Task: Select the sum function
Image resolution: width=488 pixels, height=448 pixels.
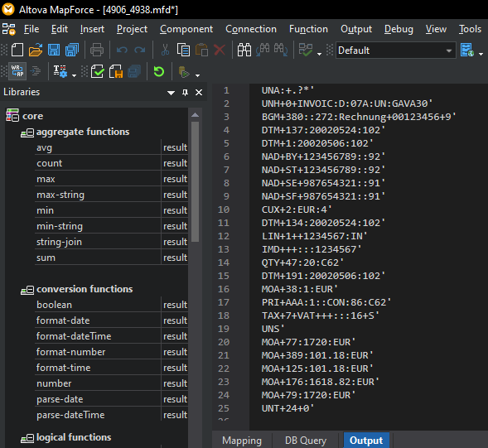Action: [x=46, y=258]
